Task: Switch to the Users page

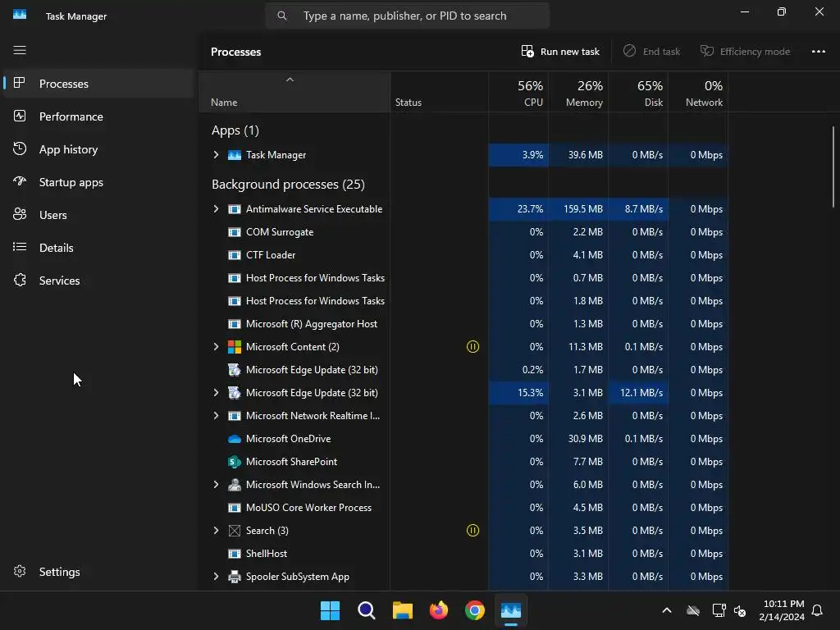Action: pos(99,215)
